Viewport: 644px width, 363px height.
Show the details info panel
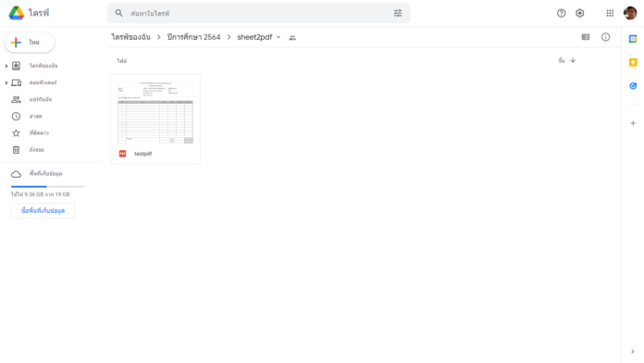(x=605, y=37)
